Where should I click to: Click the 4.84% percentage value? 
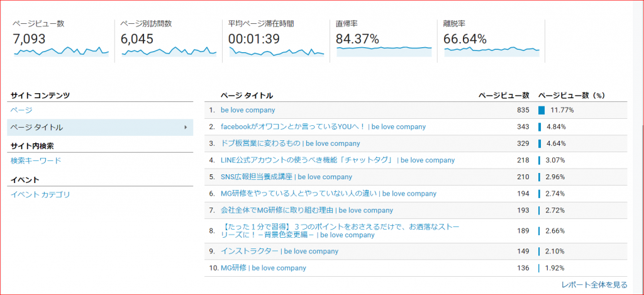[x=556, y=127]
